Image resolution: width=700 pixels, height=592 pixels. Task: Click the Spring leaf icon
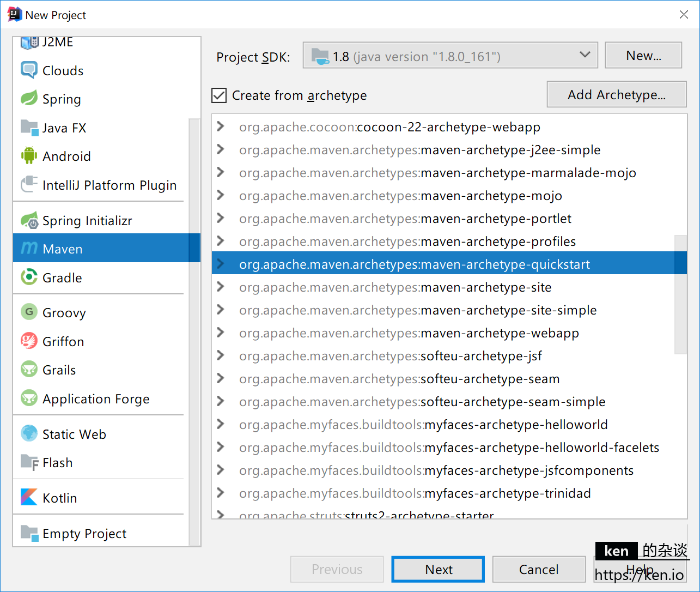[x=29, y=99]
